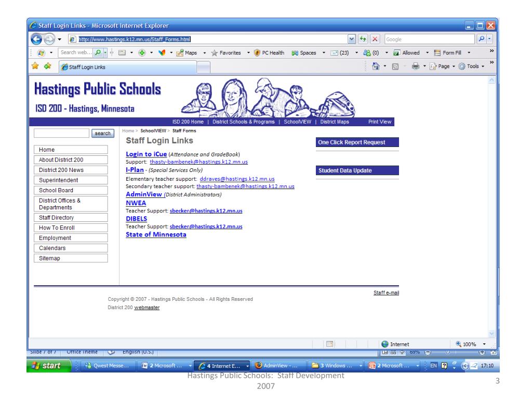Click Student Data Update button
Viewport: 532px width, 399px height.
pos(357,170)
